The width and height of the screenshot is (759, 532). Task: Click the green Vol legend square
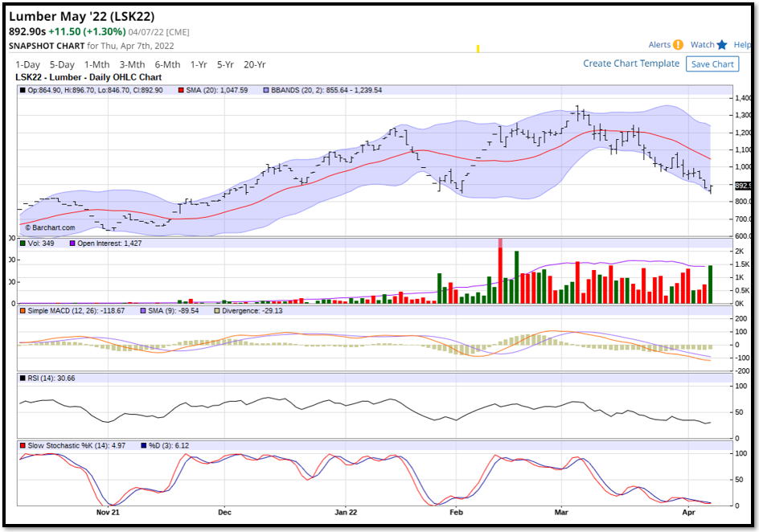click(23, 243)
